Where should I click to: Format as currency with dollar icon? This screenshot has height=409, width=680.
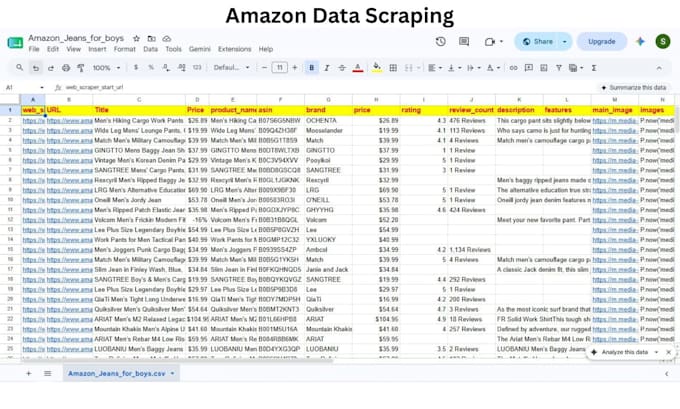[x=136, y=68]
